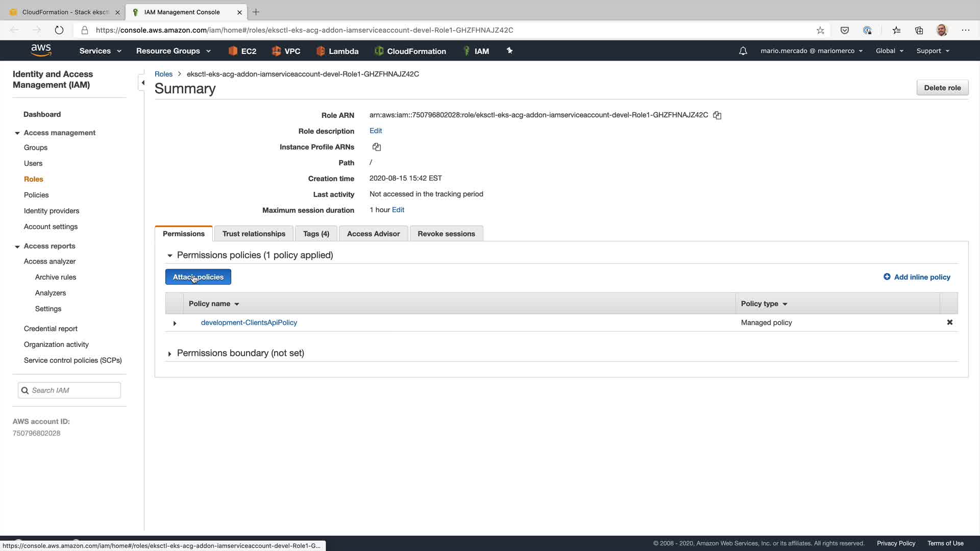
Task: Detach development-ClientsApiPolicy with X icon
Action: [x=950, y=322]
